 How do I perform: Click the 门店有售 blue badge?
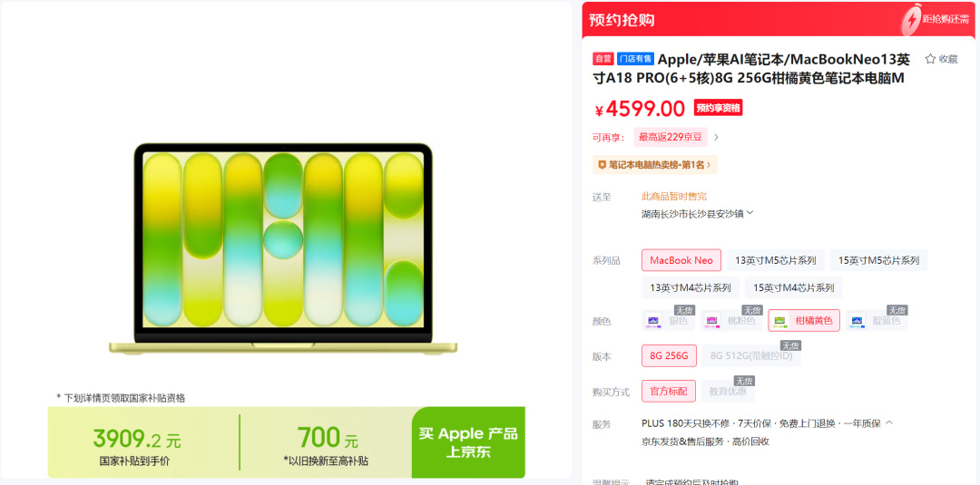[635, 59]
